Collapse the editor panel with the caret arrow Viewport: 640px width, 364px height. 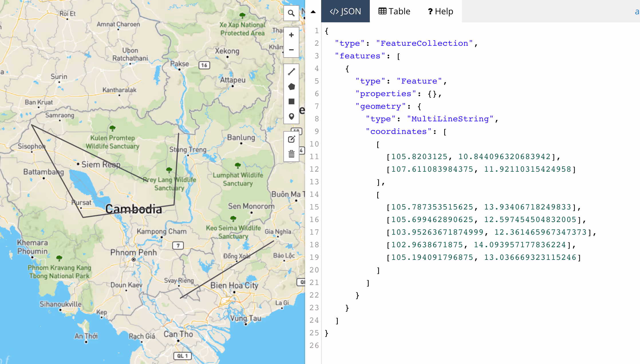tap(313, 12)
